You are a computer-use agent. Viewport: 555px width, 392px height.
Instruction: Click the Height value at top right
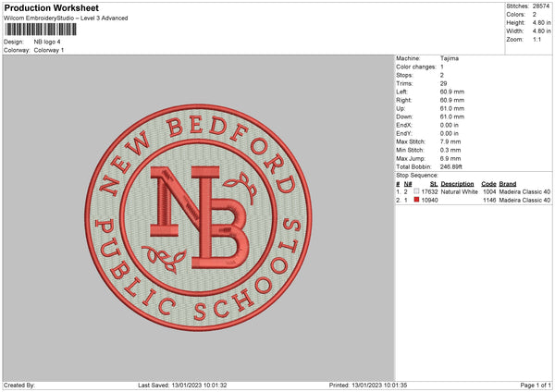pyautogui.click(x=541, y=22)
